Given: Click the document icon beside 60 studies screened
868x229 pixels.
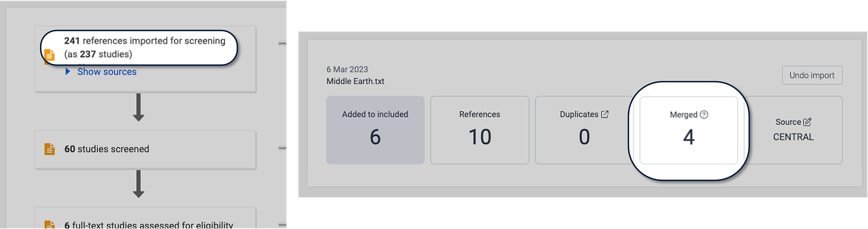Looking at the screenshot, I should click(50, 149).
